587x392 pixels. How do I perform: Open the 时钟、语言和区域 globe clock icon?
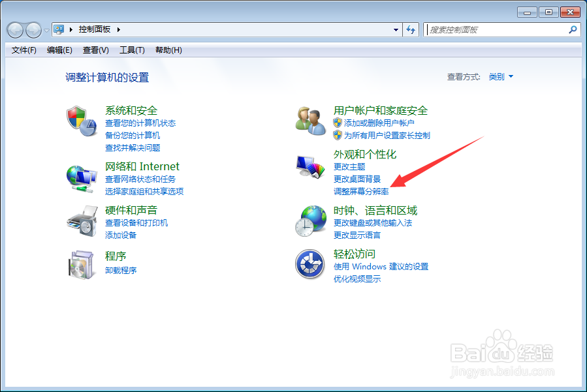310,220
